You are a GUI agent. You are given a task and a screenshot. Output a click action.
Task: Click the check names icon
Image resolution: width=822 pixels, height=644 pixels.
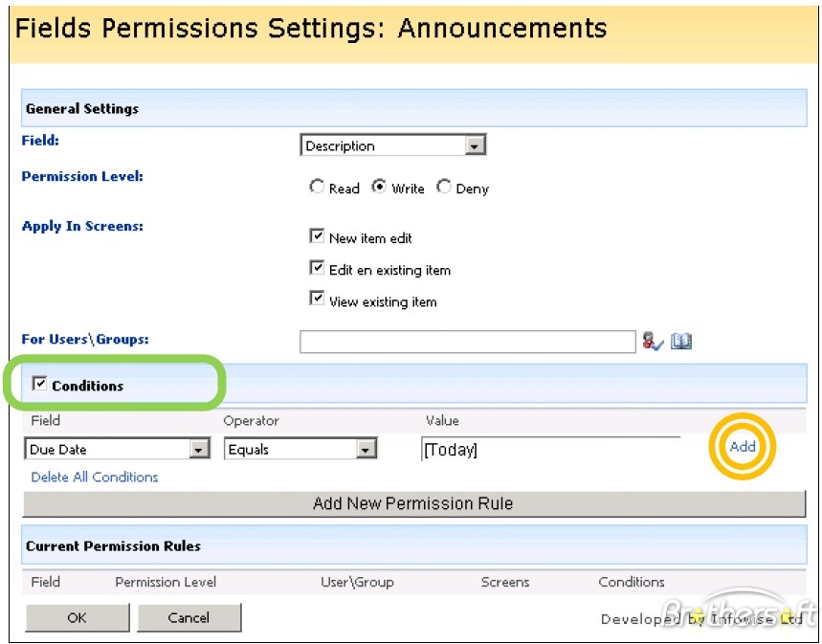pos(653,341)
